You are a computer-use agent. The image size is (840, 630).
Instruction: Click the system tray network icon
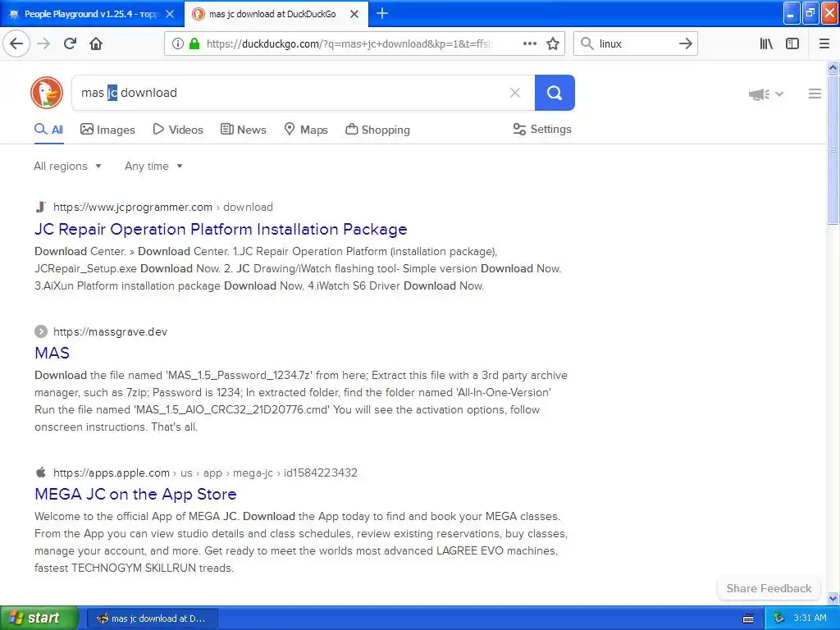tap(779, 619)
